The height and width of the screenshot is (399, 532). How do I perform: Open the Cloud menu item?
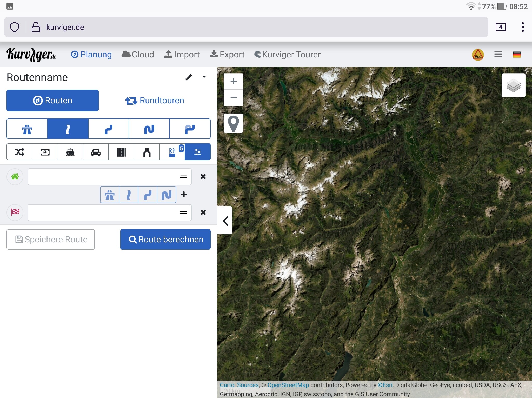[x=138, y=55]
